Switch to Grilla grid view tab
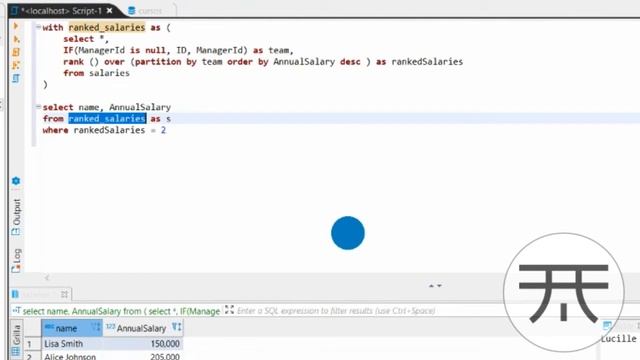This screenshot has height=360, width=640. point(16,340)
